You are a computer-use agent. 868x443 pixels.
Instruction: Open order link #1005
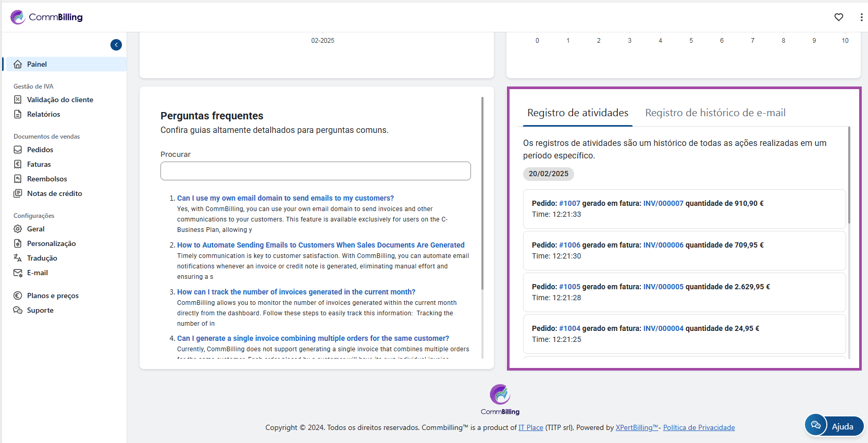click(569, 287)
